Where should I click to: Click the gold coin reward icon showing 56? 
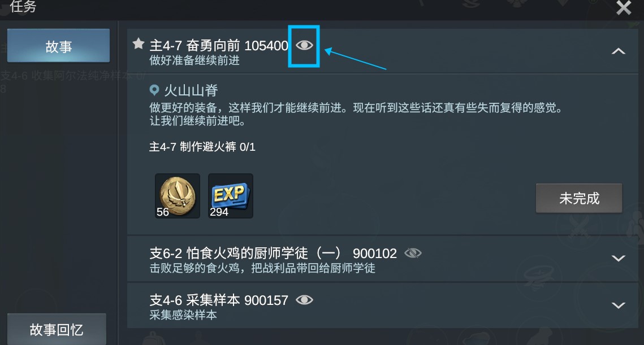[x=178, y=196]
